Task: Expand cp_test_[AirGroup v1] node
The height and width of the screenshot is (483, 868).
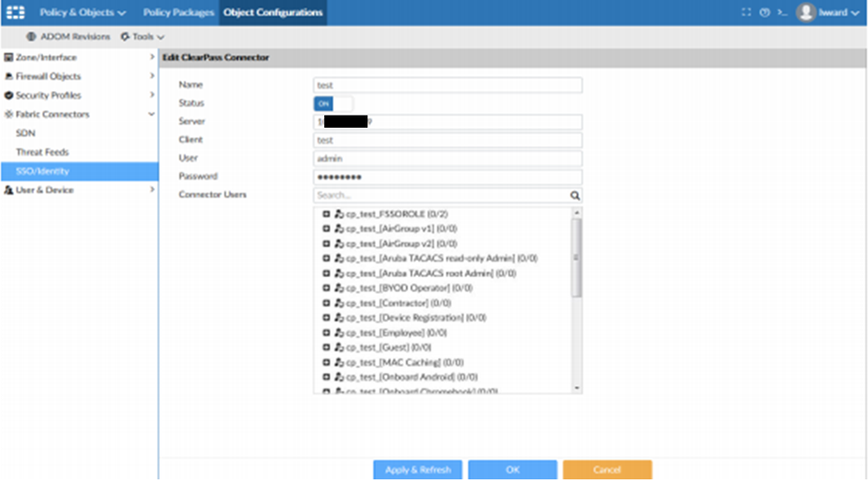Action: [326, 228]
